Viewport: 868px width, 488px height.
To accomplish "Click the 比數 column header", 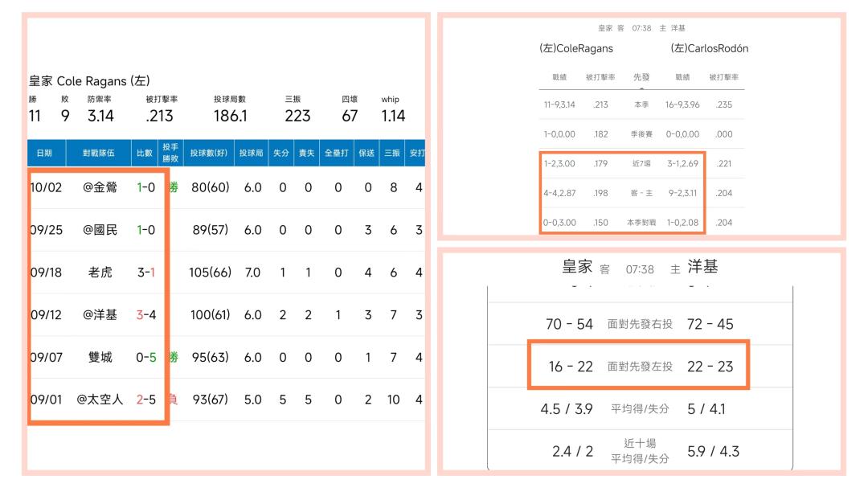I will coord(145,153).
